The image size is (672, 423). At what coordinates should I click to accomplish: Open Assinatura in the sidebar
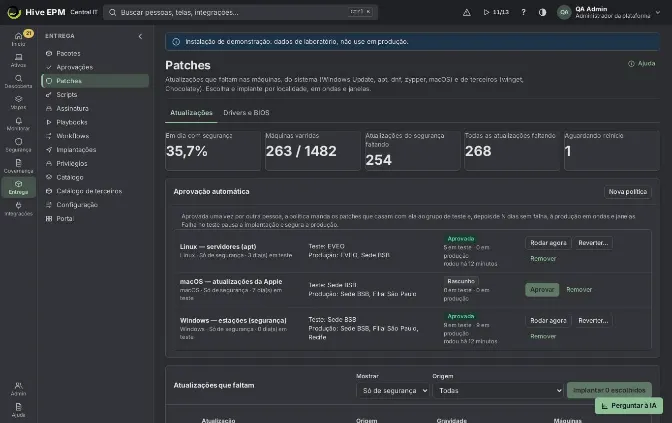[x=95, y=108]
